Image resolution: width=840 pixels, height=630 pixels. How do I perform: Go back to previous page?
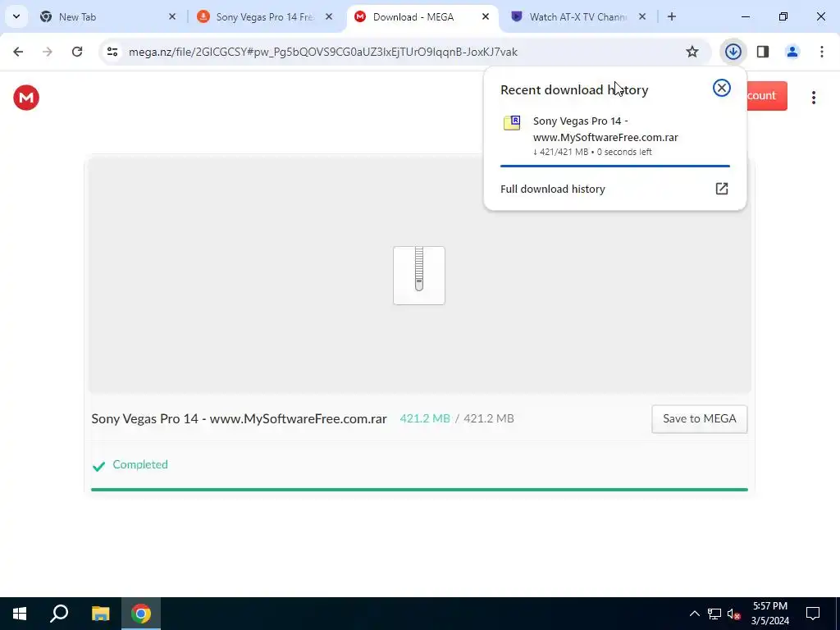click(x=18, y=52)
